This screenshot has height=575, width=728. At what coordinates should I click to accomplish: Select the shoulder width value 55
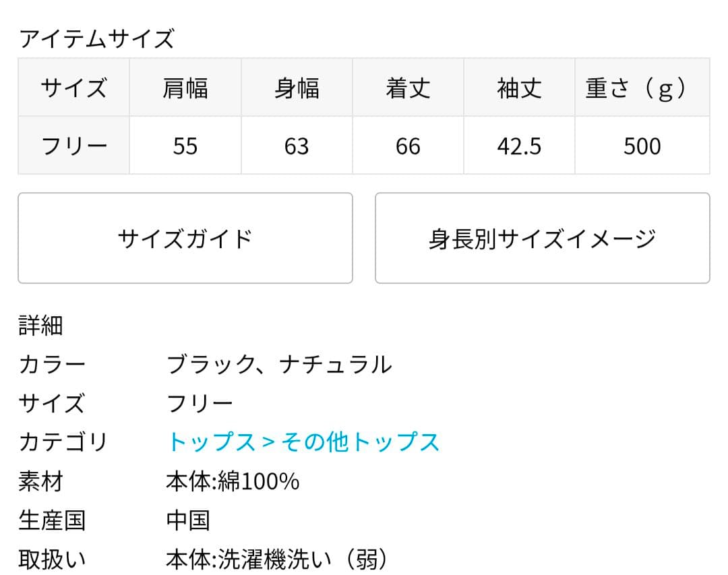click(x=185, y=146)
